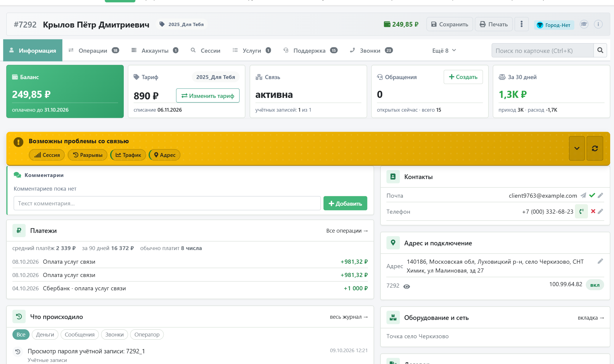Focus the card search field
The width and height of the screenshot is (614, 364).
click(x=543, y=50)
